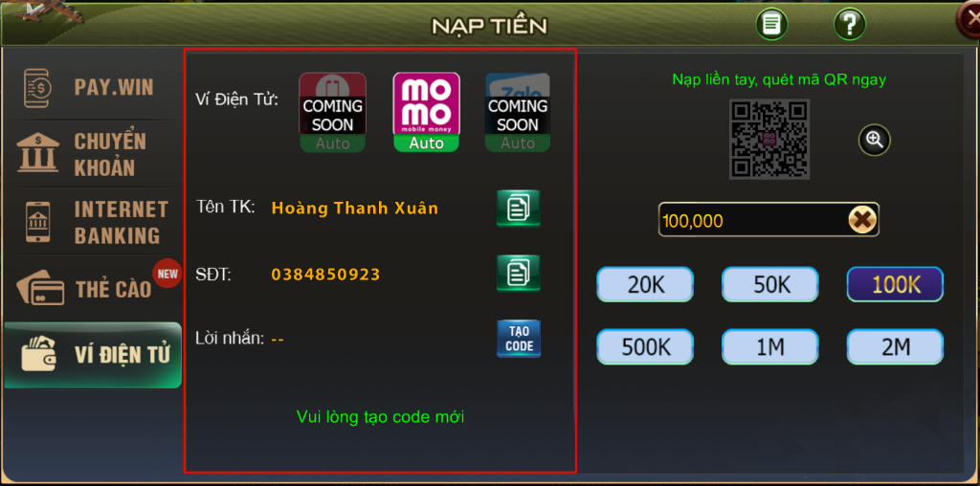Image resolution: width=980 pixels, height=486 pixels.
Task: Clear the 100,000 amount field
Action: pyautogui.click(x=862, y=220)
